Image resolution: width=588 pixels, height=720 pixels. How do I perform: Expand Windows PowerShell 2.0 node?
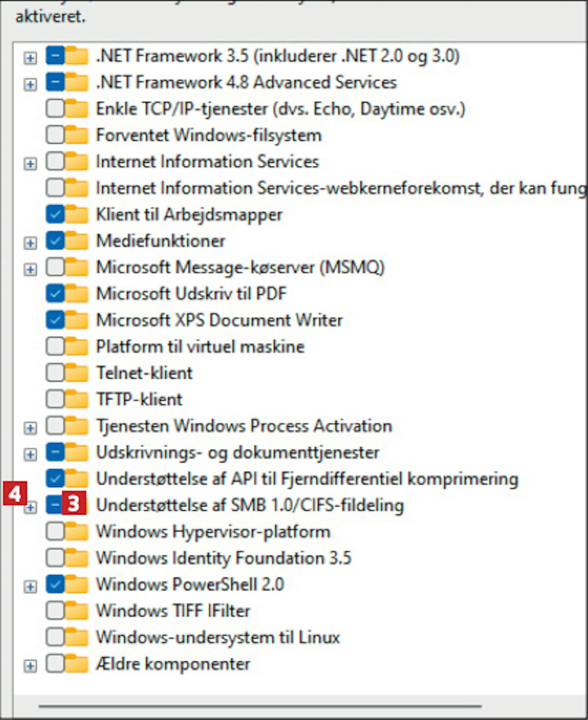[30, 587]
